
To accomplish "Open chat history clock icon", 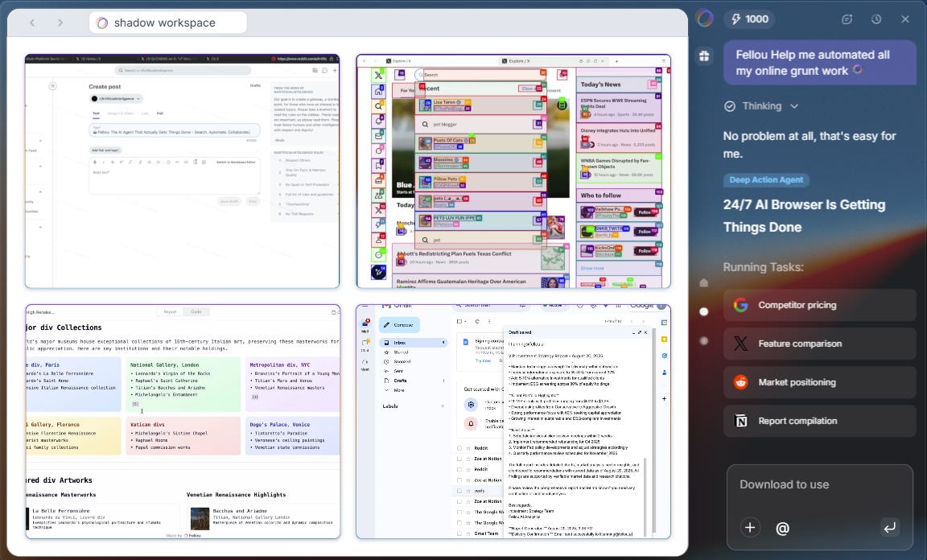I will (x=876, y=19).
